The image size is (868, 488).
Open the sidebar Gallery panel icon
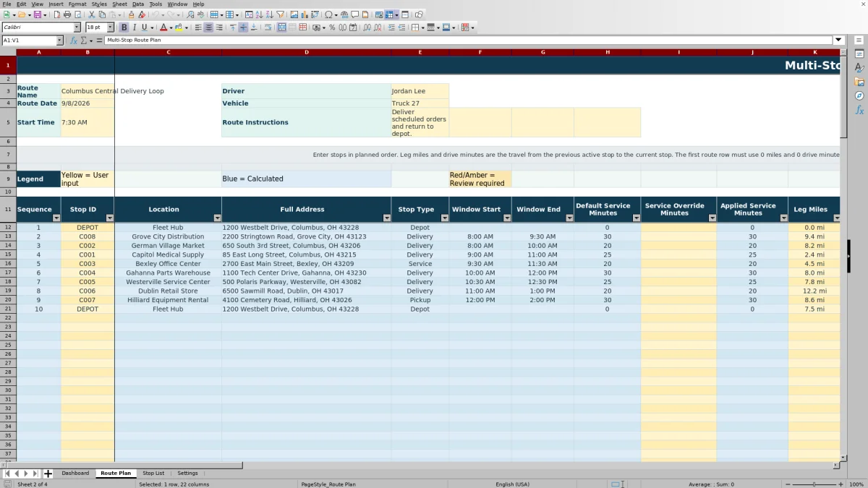859,82
